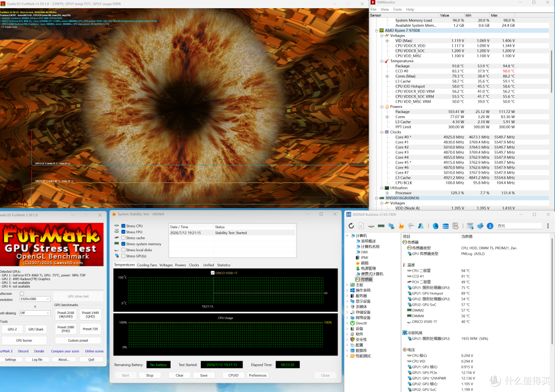Uncheck the Stress FPU checkbox
Screen dimensions: 555x392
(x=123, y=232)
